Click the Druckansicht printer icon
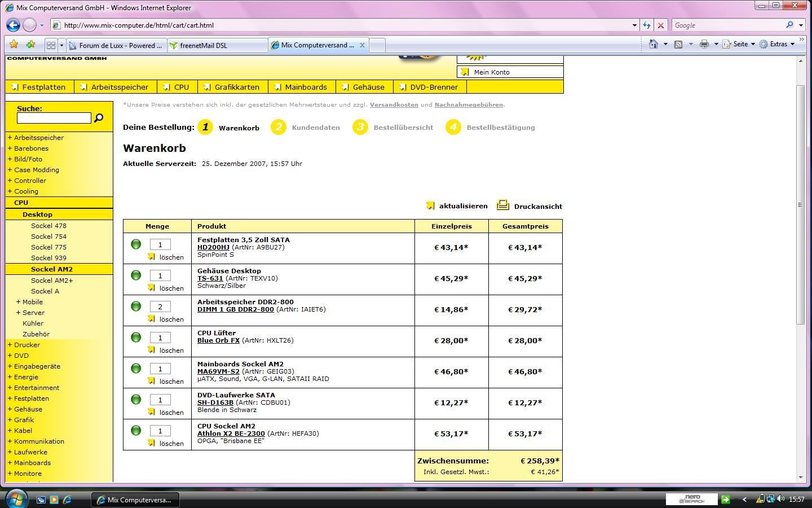The height and width of the screenshot is (508, 812). [502, 205]
